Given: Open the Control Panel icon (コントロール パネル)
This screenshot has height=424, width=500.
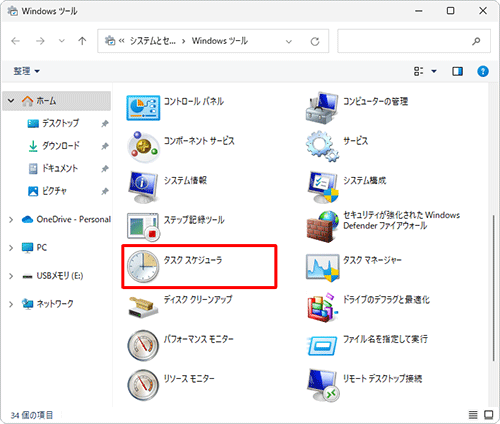Looking at the screenshot, I should coord(143,108).
